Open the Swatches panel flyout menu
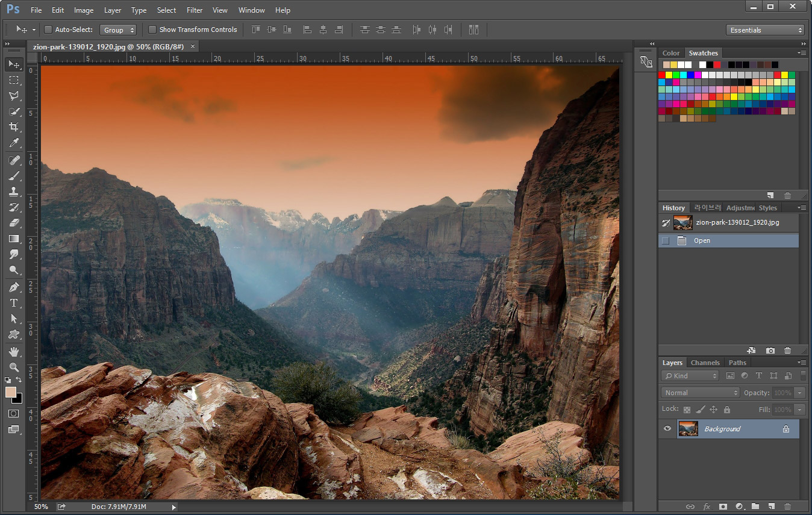Viewport: 812px width, 515px height. tap(802, 53)
